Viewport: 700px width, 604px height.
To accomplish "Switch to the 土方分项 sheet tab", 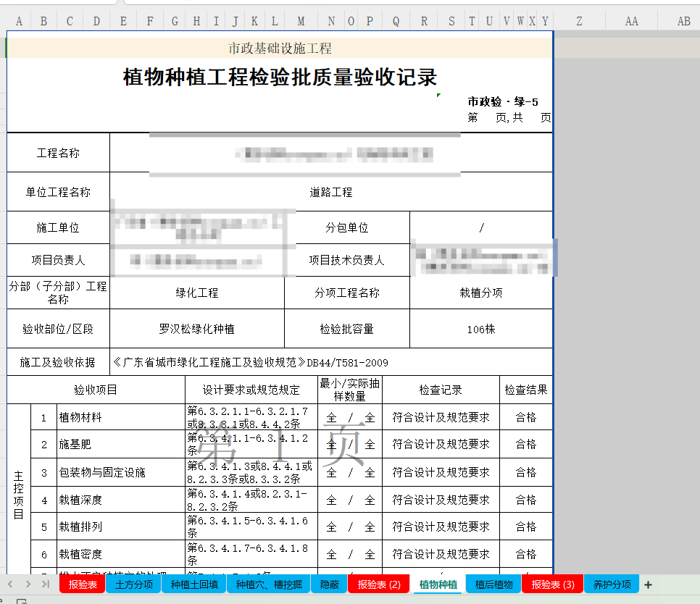I will 133,584.
